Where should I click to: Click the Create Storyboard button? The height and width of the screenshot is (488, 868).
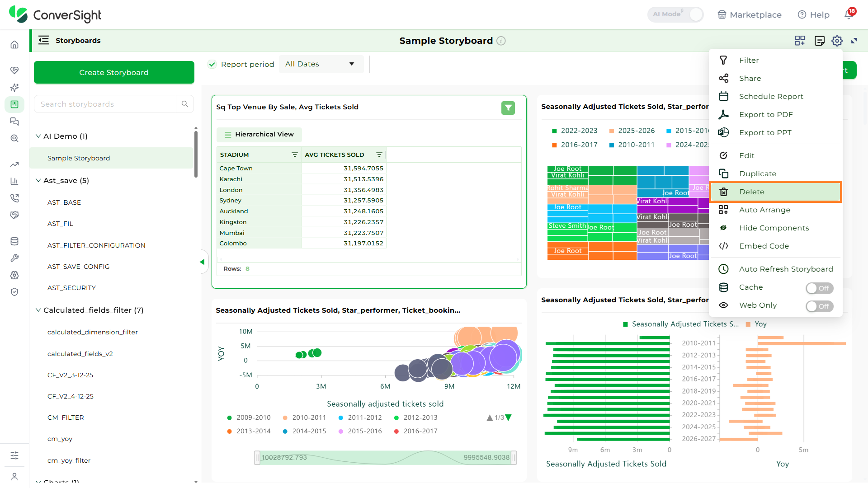(x=114, y=72)
